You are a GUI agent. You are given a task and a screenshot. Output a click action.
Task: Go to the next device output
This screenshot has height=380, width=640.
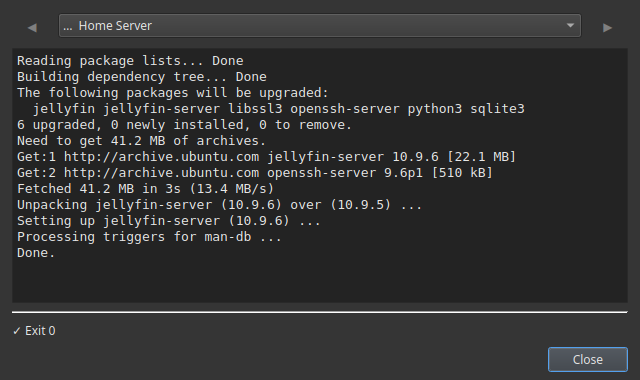point(607,27)
